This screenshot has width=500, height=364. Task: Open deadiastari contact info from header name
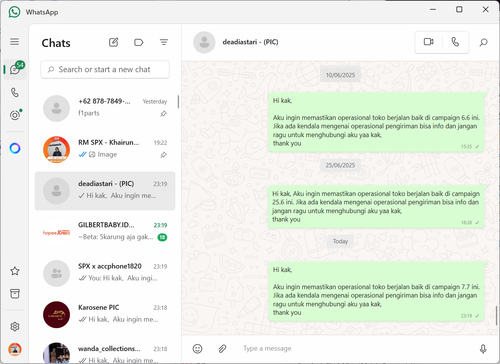[x=250, y=42]
